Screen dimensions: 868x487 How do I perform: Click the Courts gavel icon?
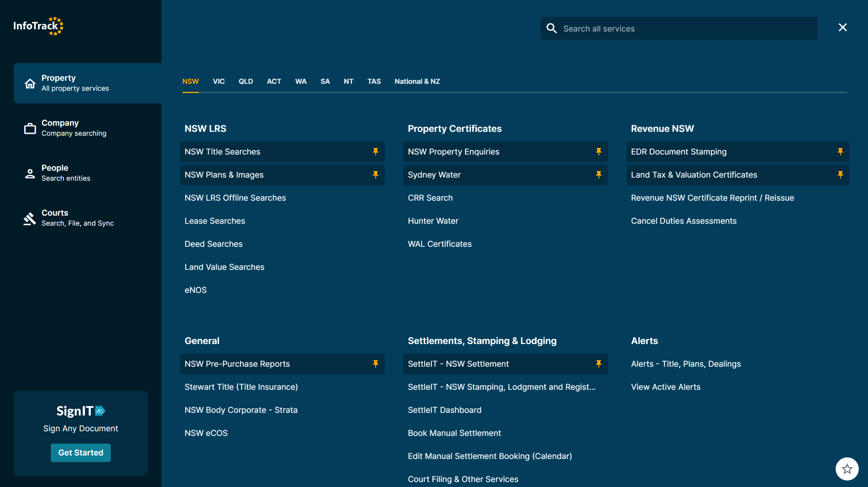[30, 218]
